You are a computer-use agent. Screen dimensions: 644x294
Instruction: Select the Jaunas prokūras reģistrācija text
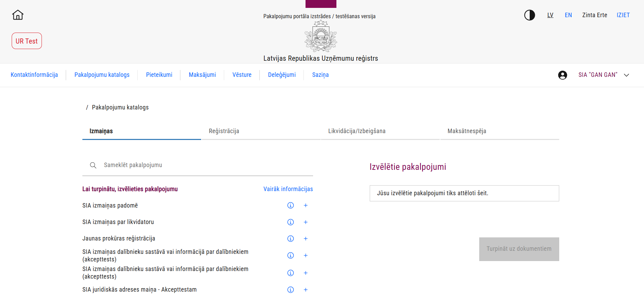coord(119,239)
